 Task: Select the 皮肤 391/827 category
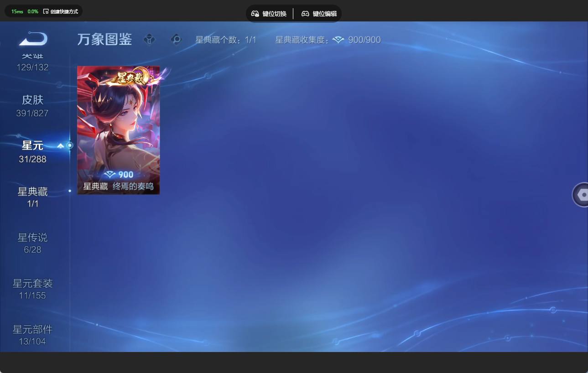pos(32,106)
